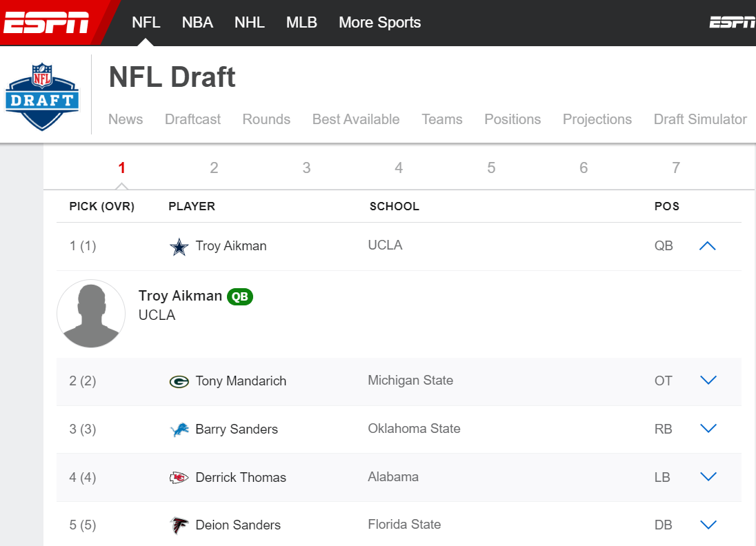
Task: Expand Derrick Thomas pick details
Action: tap(708, 477)
